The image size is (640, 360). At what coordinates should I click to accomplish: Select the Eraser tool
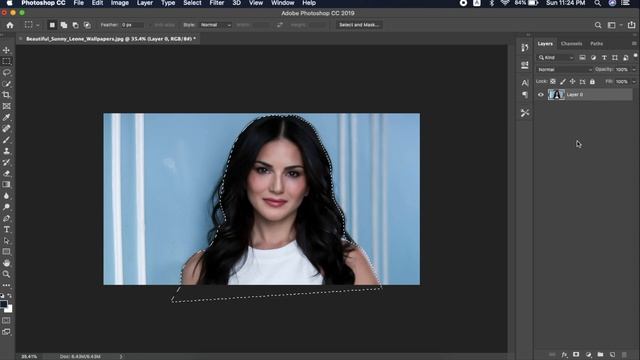(x=7, y=173)
